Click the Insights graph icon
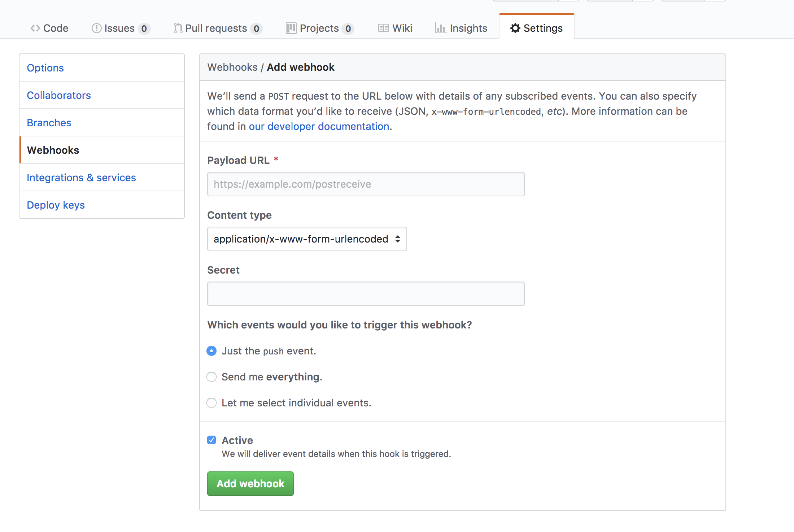This screenshot has height=532, width=794. (x=441, y=28)
